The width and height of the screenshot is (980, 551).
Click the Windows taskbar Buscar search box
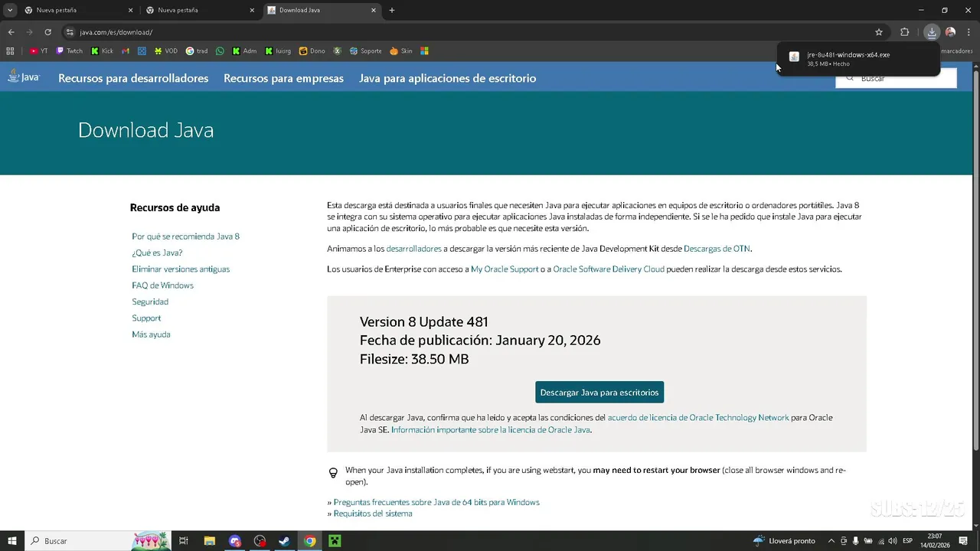pyautogui.click(x=100, y=541)
